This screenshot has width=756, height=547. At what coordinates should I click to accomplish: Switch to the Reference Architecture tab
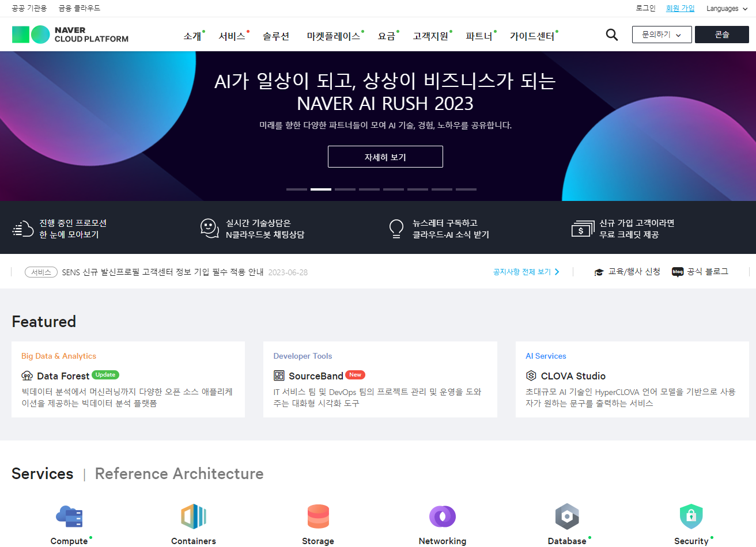coord(179,474)
